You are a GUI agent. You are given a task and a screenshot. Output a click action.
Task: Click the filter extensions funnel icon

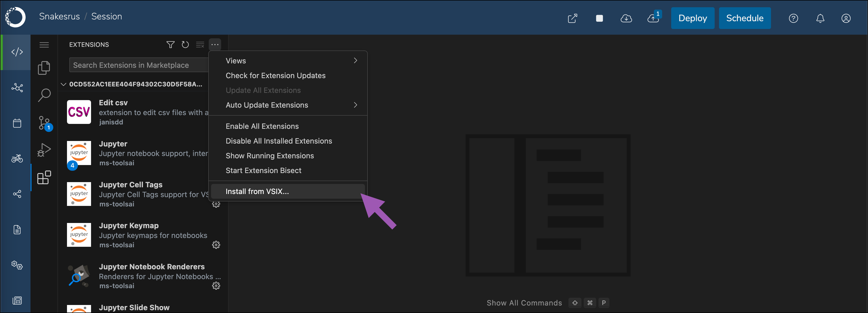pos(170,44)
